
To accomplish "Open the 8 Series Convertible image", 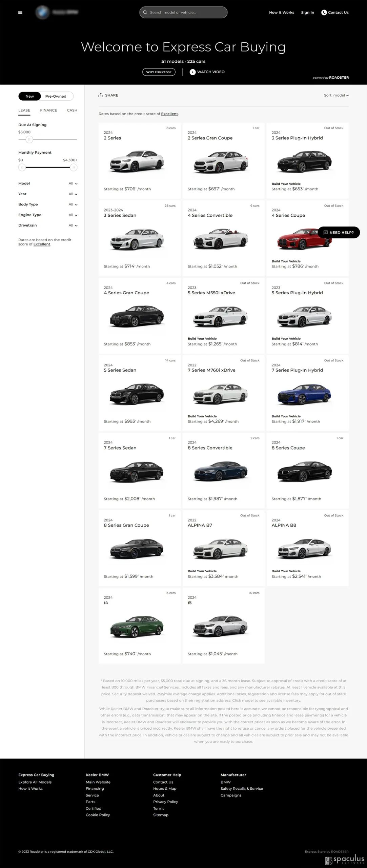I will click(221, 471).
